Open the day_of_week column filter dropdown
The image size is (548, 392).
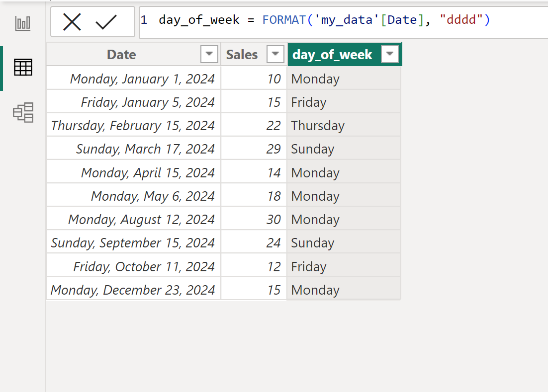pos(390,54)
